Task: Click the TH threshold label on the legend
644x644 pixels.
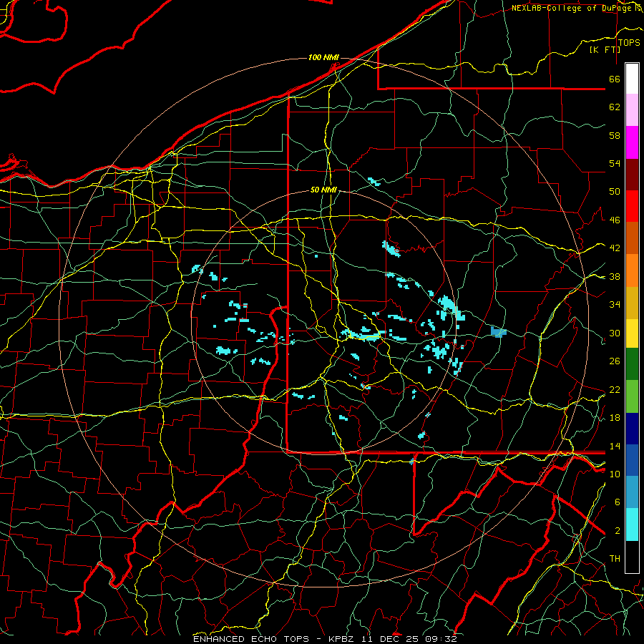Action: pos(615,559)
